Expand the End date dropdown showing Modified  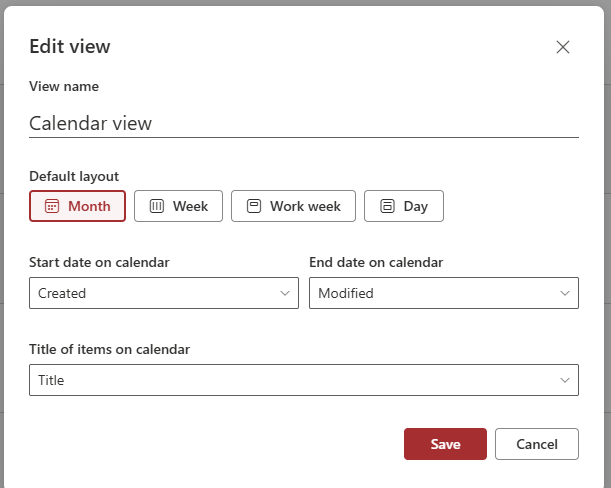pyautogui.click(x=443, y=293)
